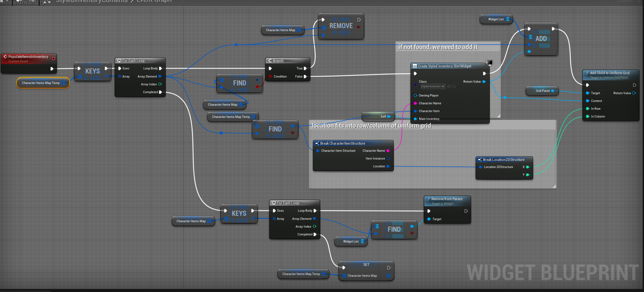The width and height of the screenshot is (644, 292).
Task: Click the In Row input pin
Action: tap(588, 109)
